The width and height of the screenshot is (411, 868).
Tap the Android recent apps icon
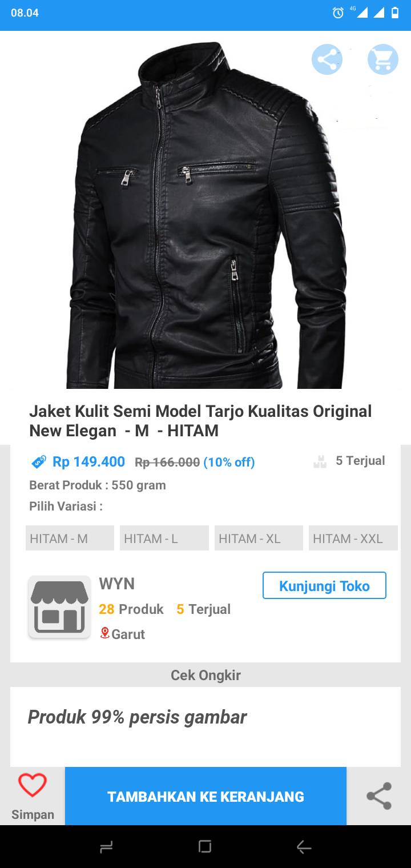point(106,847)
